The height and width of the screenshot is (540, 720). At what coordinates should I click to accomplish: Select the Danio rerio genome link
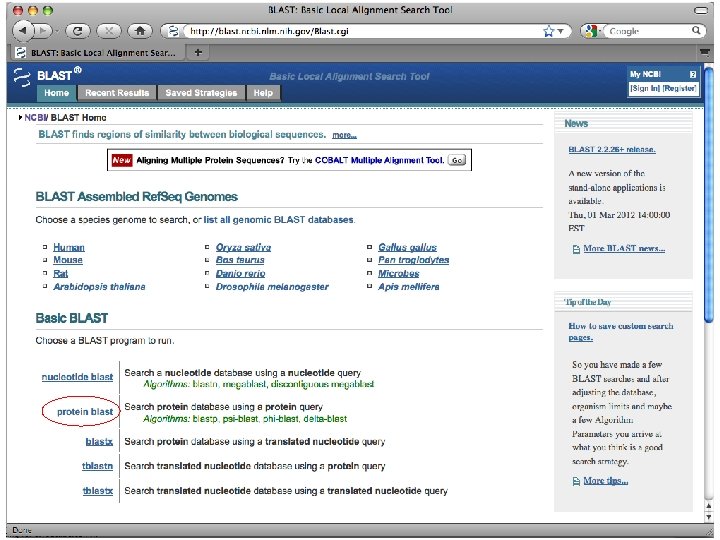[x=240, y=274]
